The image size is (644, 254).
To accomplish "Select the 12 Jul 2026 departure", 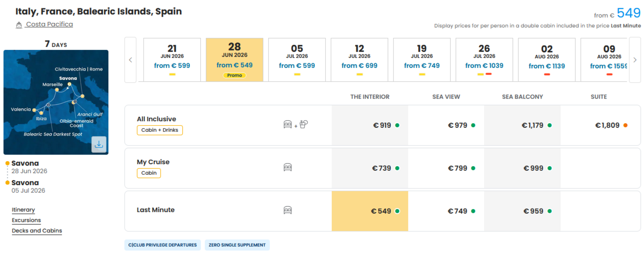I will (360, 60).
